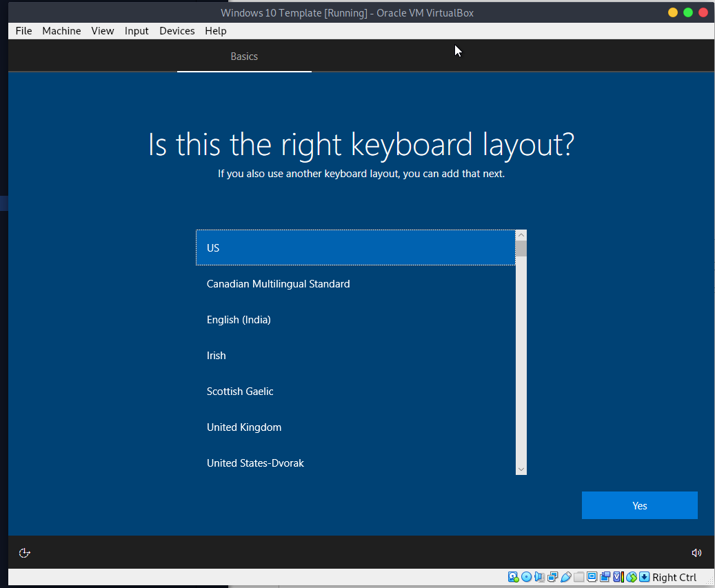Select United States-Dvorak layout
715x588 pixels.
[x=356, y=463]
